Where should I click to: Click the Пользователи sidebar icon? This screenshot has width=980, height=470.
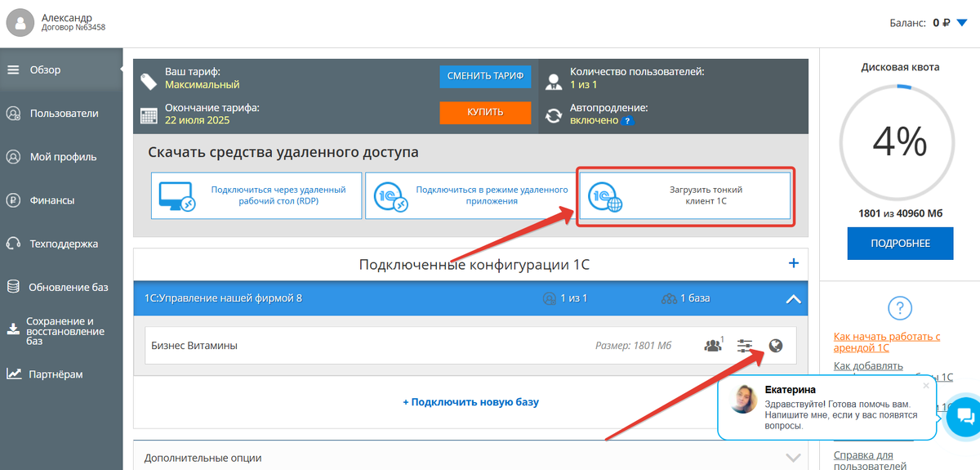(x=13, y=114)
